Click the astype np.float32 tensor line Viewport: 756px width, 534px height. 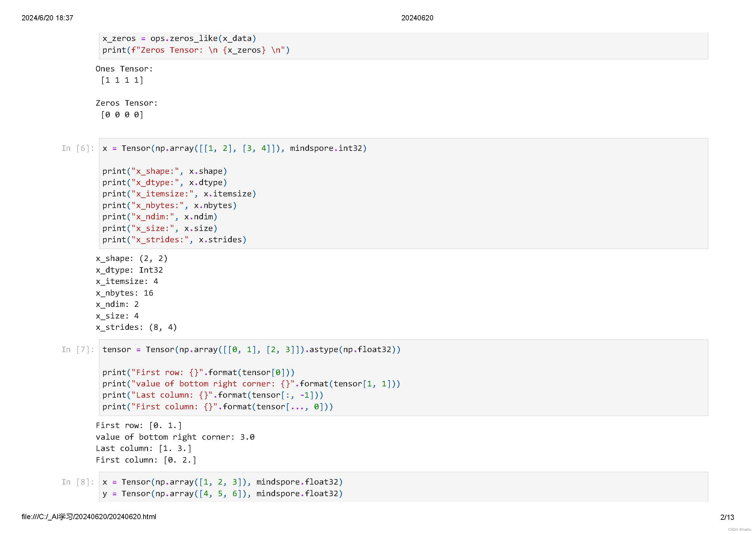(251, 350)
